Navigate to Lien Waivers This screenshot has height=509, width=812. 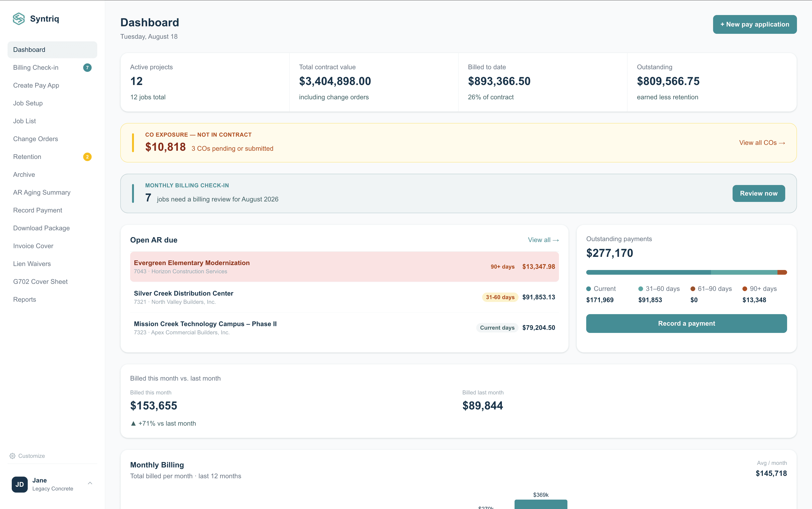(52, 264)
